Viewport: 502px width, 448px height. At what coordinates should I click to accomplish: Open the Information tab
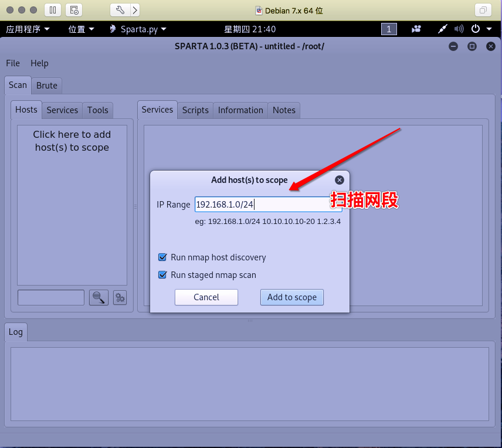pyautogui.click(x=240, y=110)
